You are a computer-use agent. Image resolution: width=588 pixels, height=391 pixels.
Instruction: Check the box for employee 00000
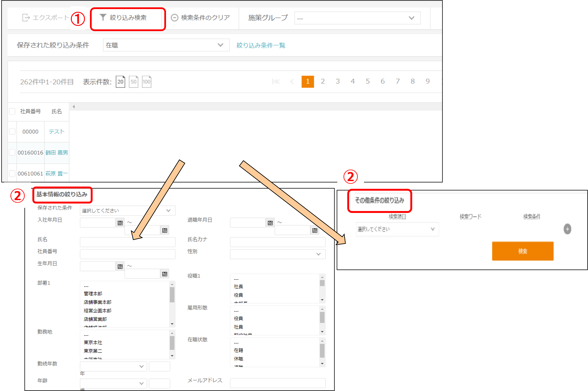12,131
